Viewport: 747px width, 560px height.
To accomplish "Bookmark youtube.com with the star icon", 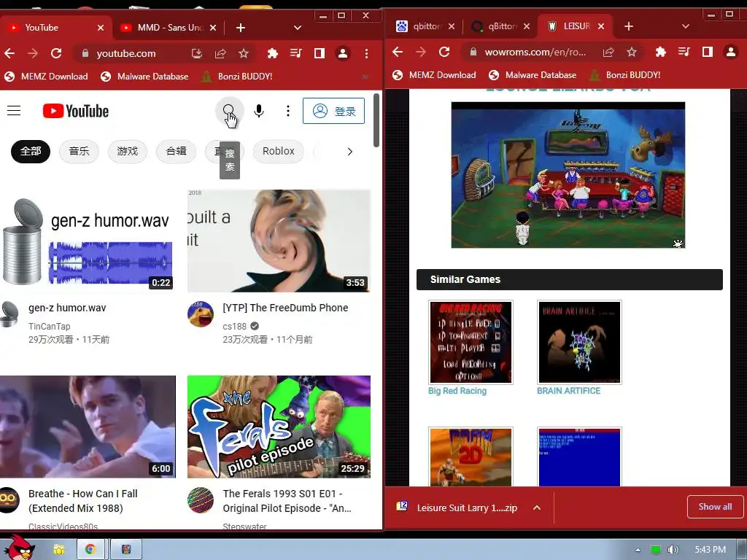I will tap(244, 53).
